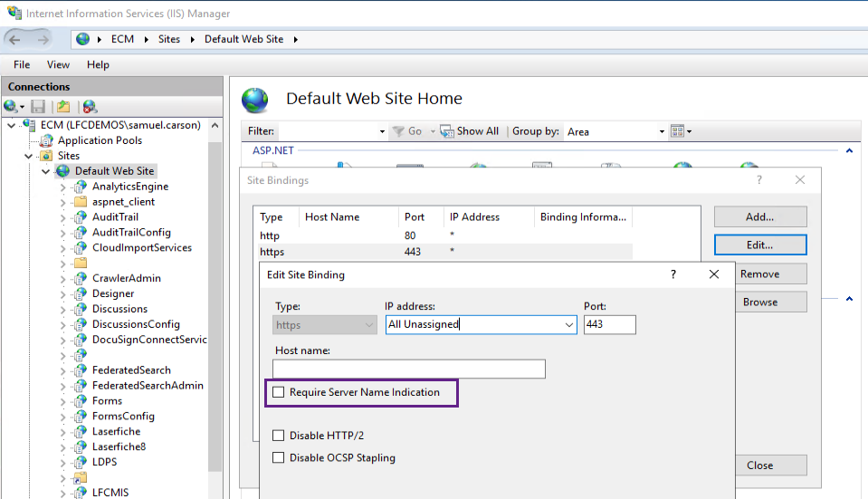Screen dimensions: 868x499
Task: Click the IP Address column header
Action: (x=488, y=217)
